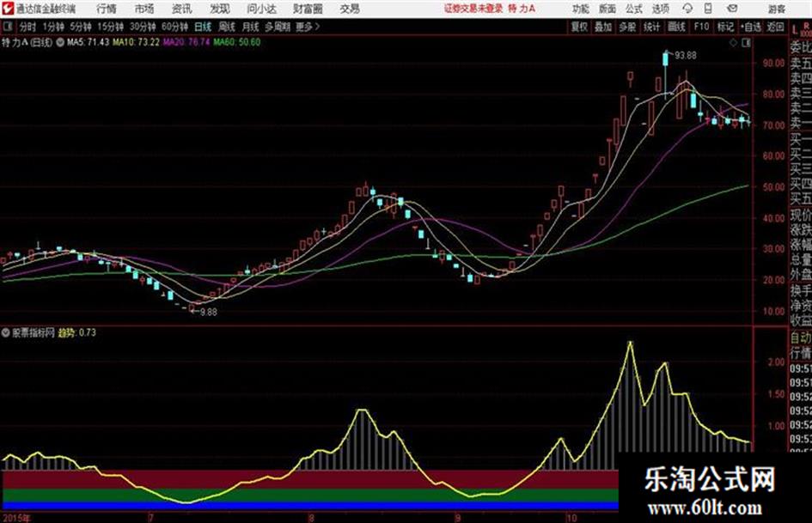The width and height of the screenshot is (812, 523).
Task: Click the purple MA20 indicator label
Action: (x=186, y=42)
